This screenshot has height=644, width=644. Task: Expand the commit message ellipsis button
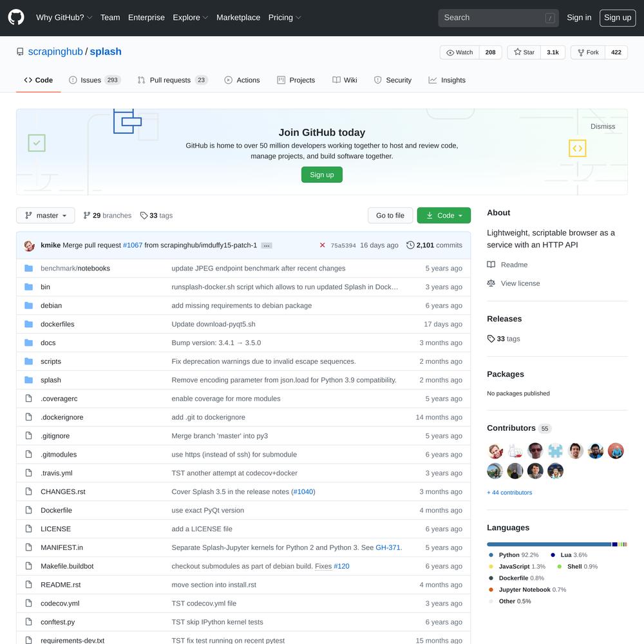267,245
